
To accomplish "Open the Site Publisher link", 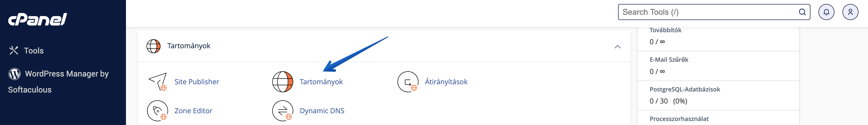I will (197, 82).
